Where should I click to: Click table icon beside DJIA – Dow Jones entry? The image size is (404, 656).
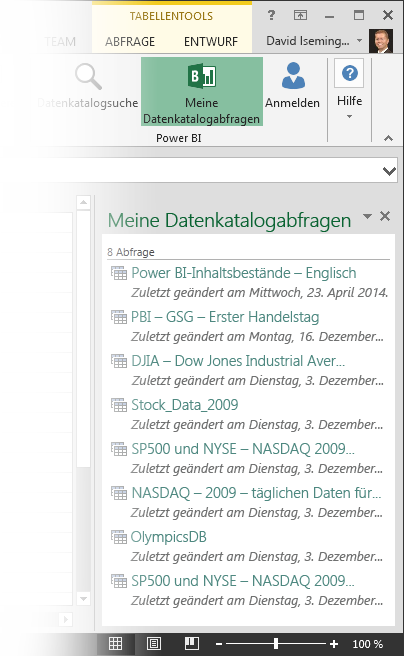point(119,361)
